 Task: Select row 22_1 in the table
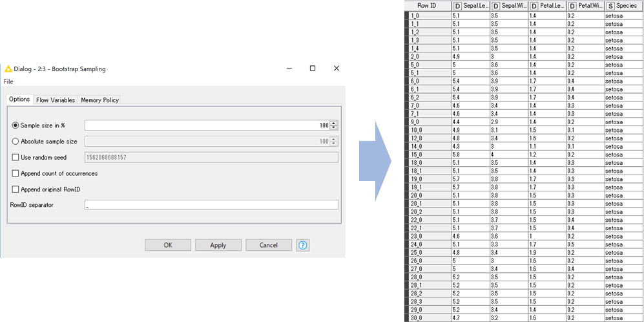[x=524, y=228]
